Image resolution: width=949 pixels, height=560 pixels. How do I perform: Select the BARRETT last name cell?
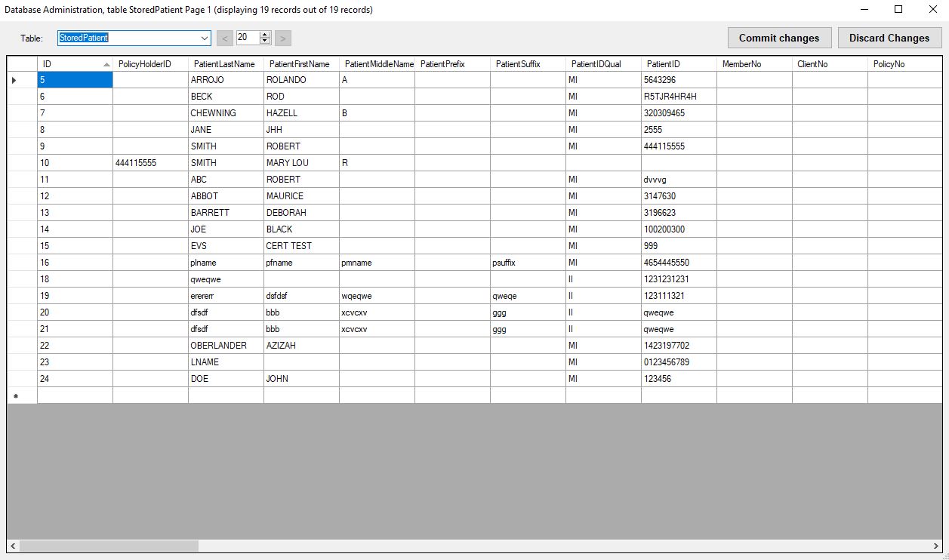226,213
